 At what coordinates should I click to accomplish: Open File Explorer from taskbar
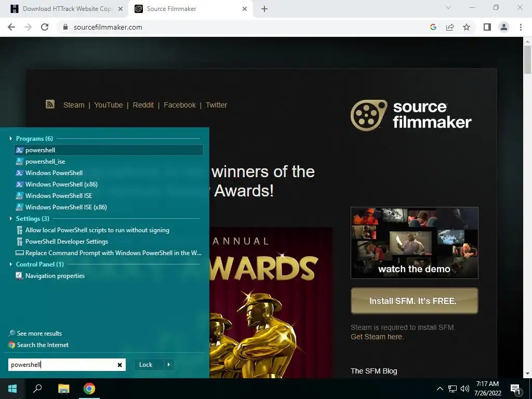63,389
